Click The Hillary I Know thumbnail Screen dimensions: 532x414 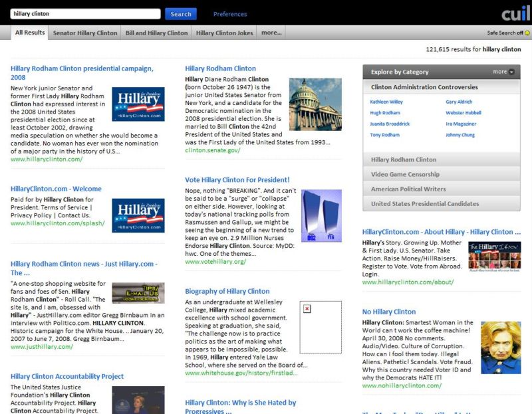coord(494,257)
